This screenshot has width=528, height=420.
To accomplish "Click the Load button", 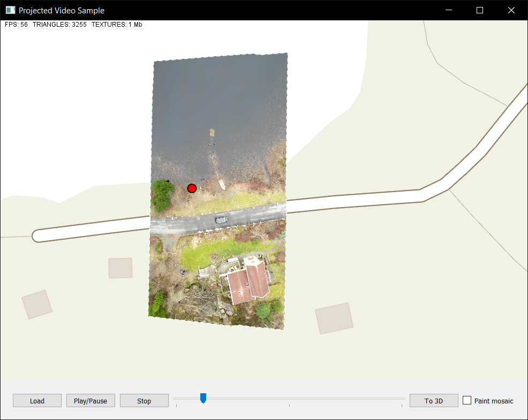I will [37, 401].
